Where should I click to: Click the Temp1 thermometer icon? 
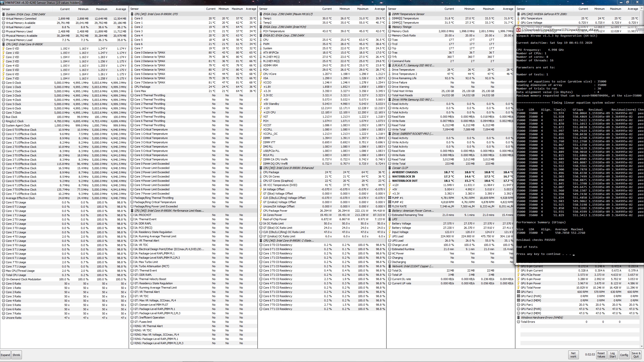[x=261, y=18]
